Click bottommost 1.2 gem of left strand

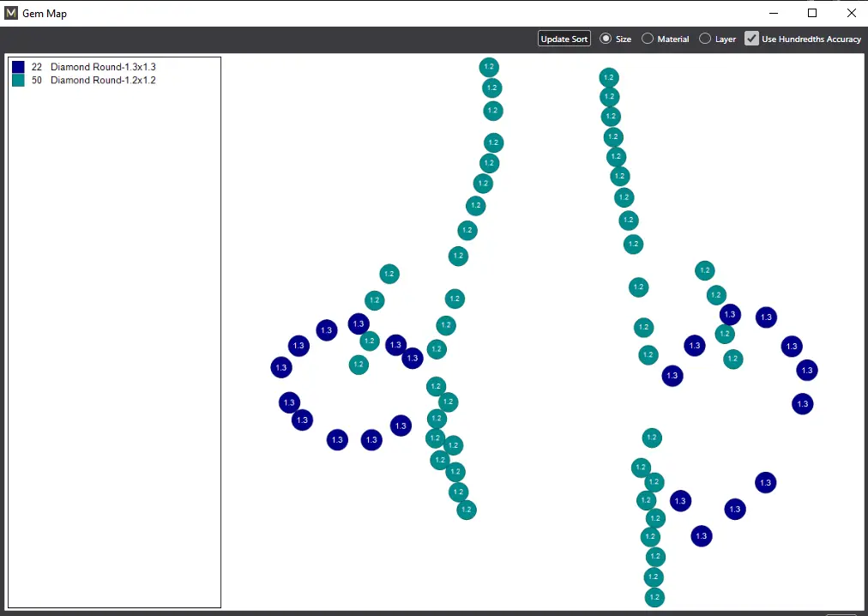click(466, 510)
